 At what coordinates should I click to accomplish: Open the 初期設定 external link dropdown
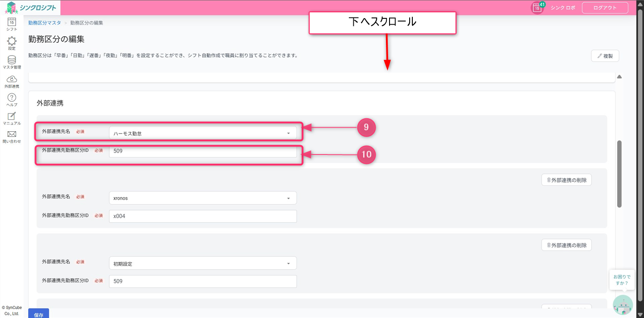203,263
